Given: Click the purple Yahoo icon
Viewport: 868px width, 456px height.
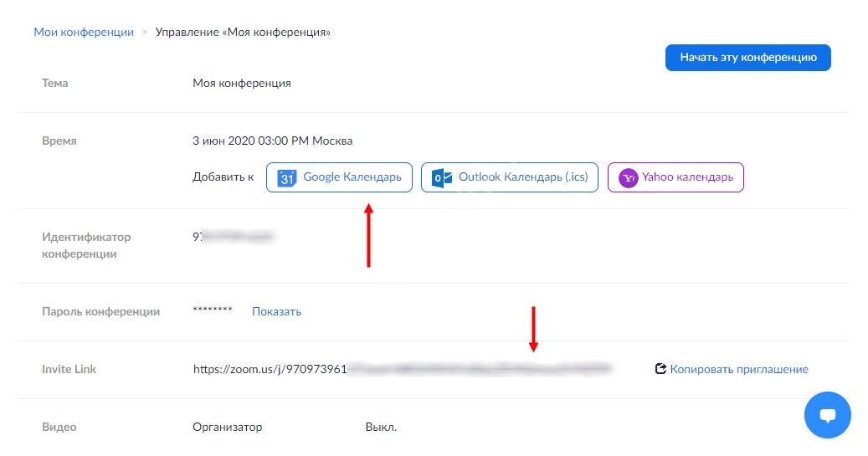Looking at the screenshot, I should point(628,177).
